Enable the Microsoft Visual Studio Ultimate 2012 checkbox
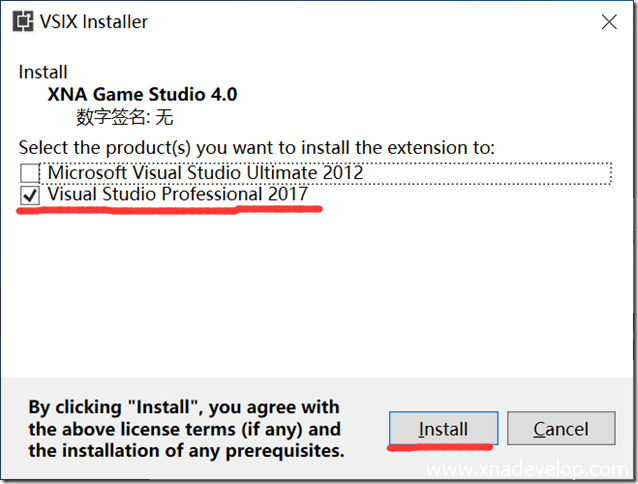This screenshot has height=484, width=638. pos(30,173)
